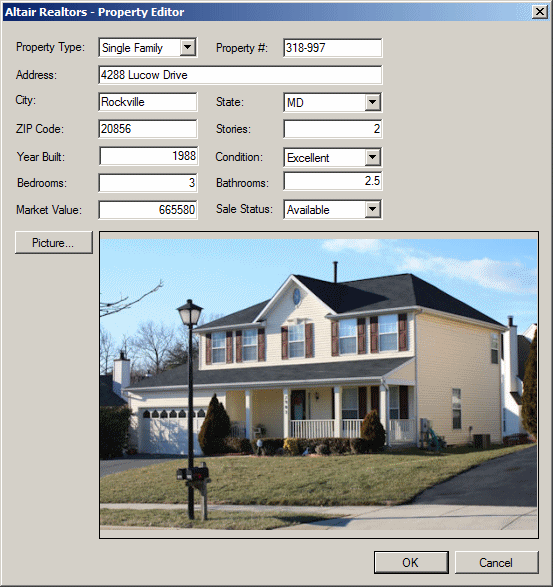Image resolution: width=553 pixels, height=587 pixels.
Task: Dismiss dialog with the Cancel button
Action: [x=496, y=562]
